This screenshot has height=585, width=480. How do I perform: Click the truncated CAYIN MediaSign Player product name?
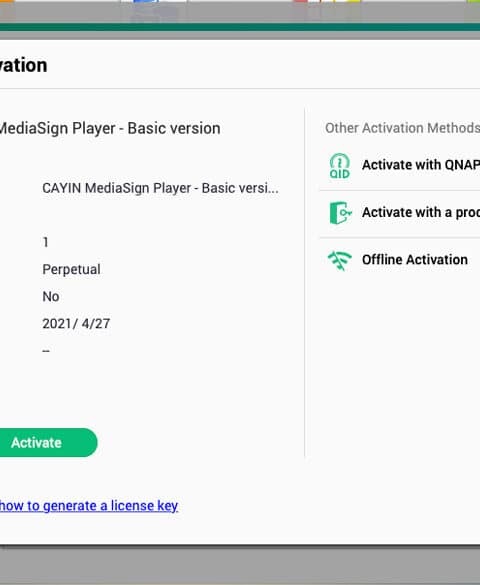coord(160,188)
